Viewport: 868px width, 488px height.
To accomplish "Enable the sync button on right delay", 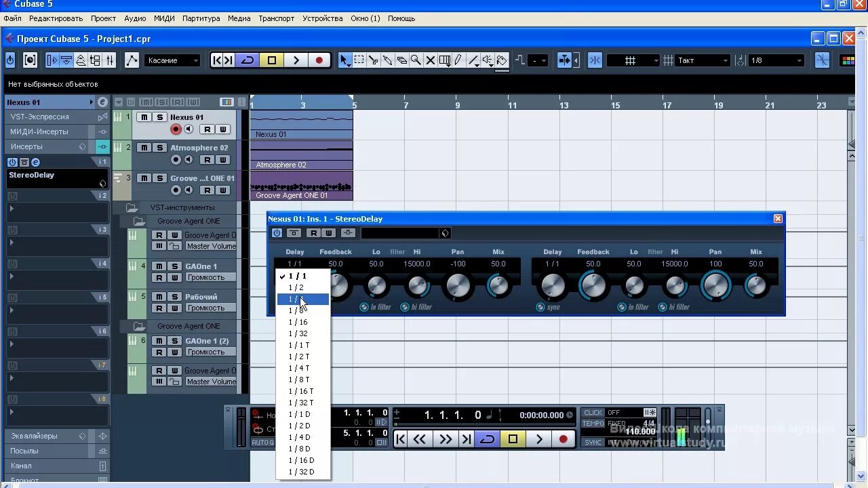I will 540,307.
